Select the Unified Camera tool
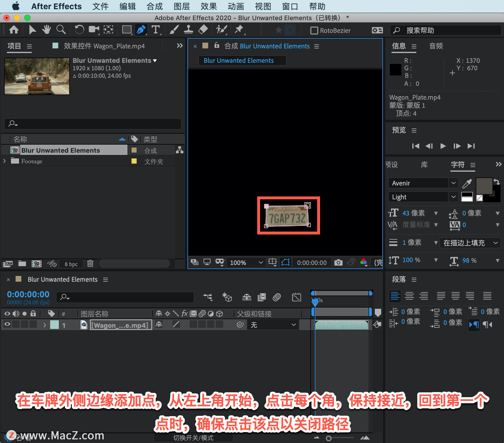504x443 pixels. (94, 29)
